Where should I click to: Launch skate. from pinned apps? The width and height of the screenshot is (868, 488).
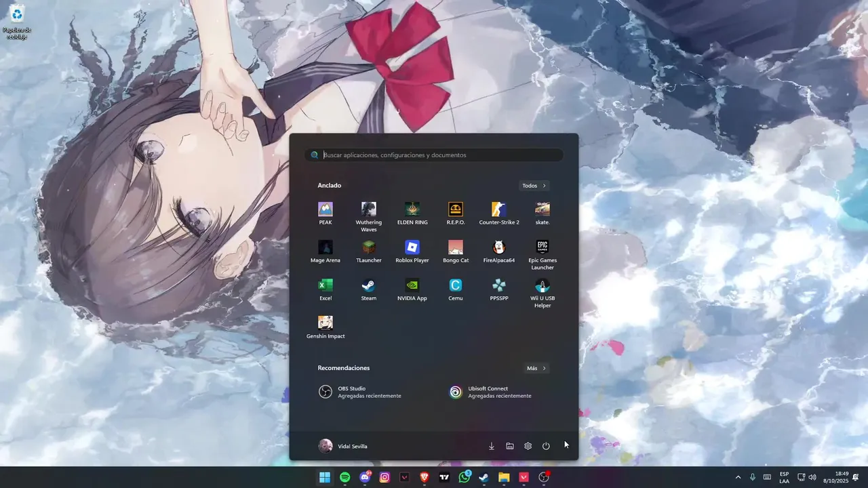(x=542, y=213)
